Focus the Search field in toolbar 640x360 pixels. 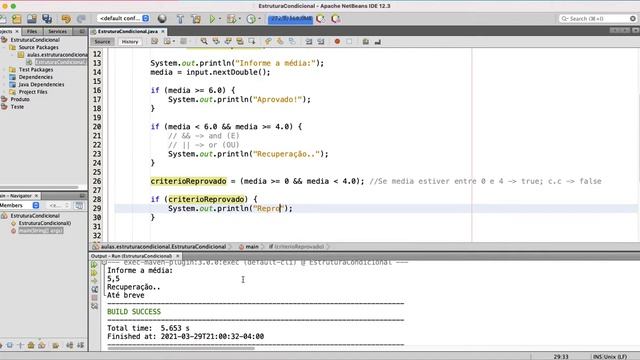(598, 18)
